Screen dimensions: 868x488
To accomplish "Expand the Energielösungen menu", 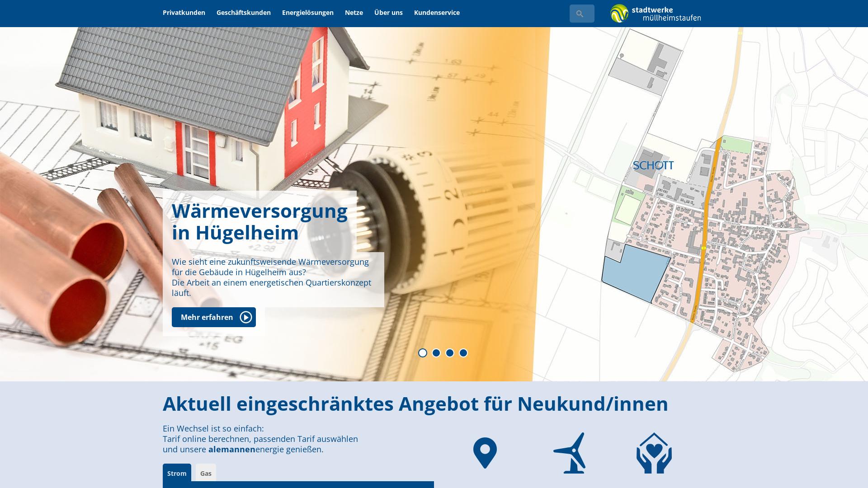I will (307, 13).
